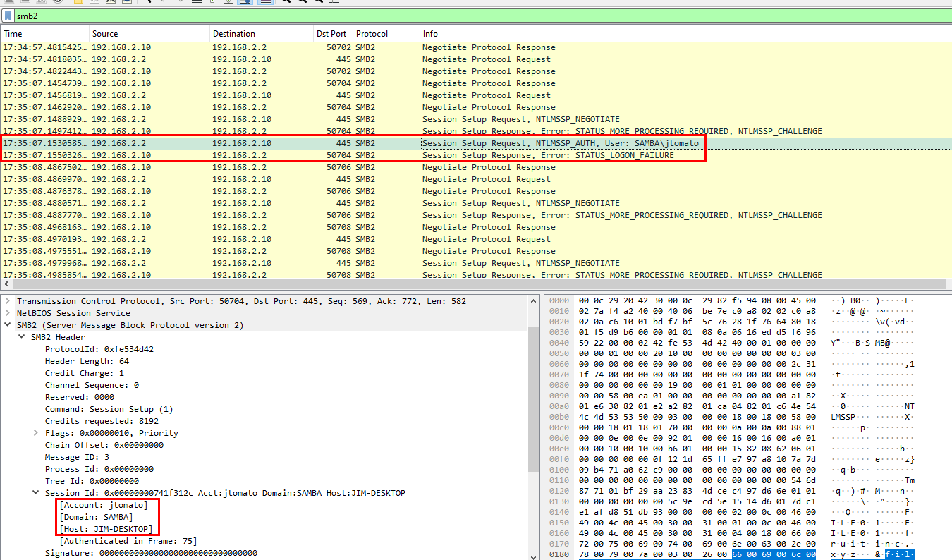Open the Authenticated in Frame: 75 link
The image size is (952, 560).
128,541
